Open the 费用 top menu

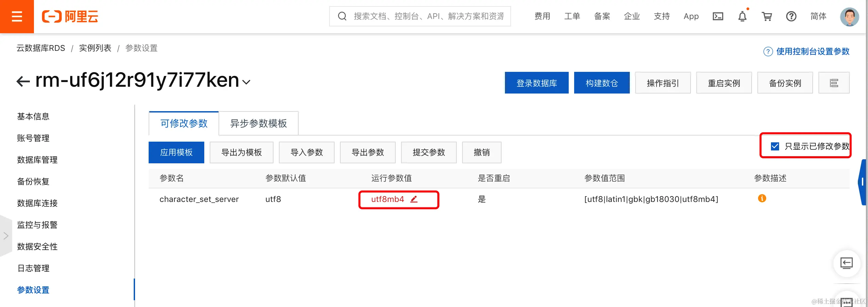(542, 16)
